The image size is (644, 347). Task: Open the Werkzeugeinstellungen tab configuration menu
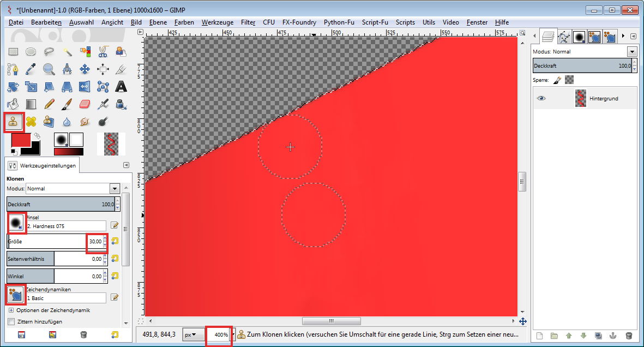(126, 165)
